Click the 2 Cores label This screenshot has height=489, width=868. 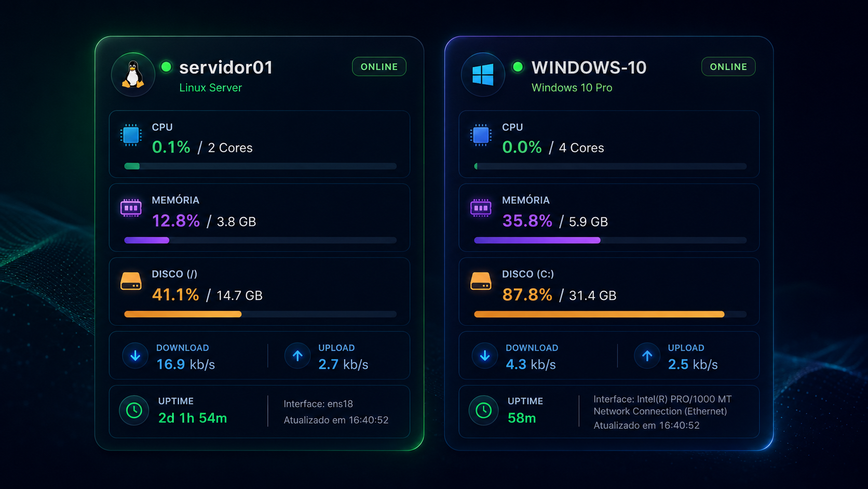click(x=230, y=148)
